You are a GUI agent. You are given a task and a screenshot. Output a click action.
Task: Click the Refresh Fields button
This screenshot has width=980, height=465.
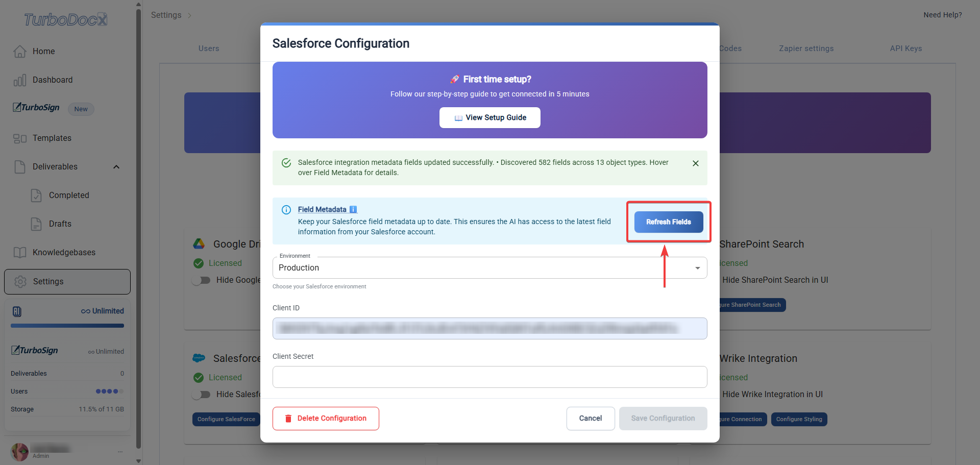click(x=669, y=222)
